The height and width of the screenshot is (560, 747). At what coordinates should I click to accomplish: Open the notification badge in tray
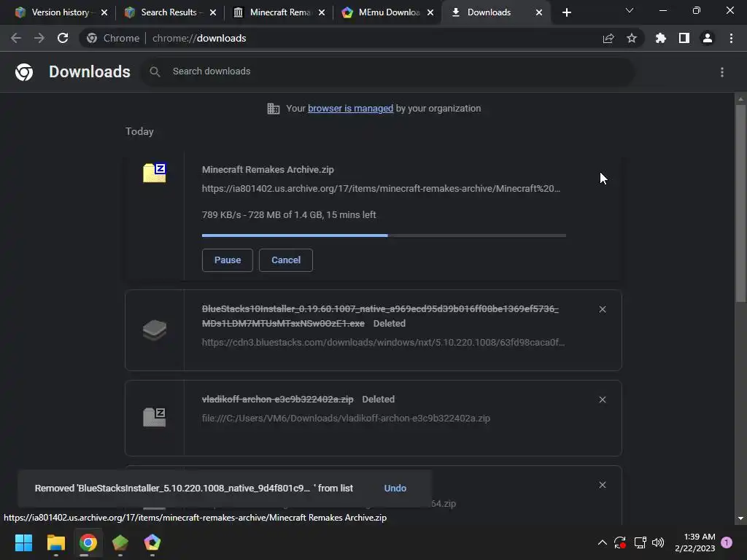tap(727, 542)
